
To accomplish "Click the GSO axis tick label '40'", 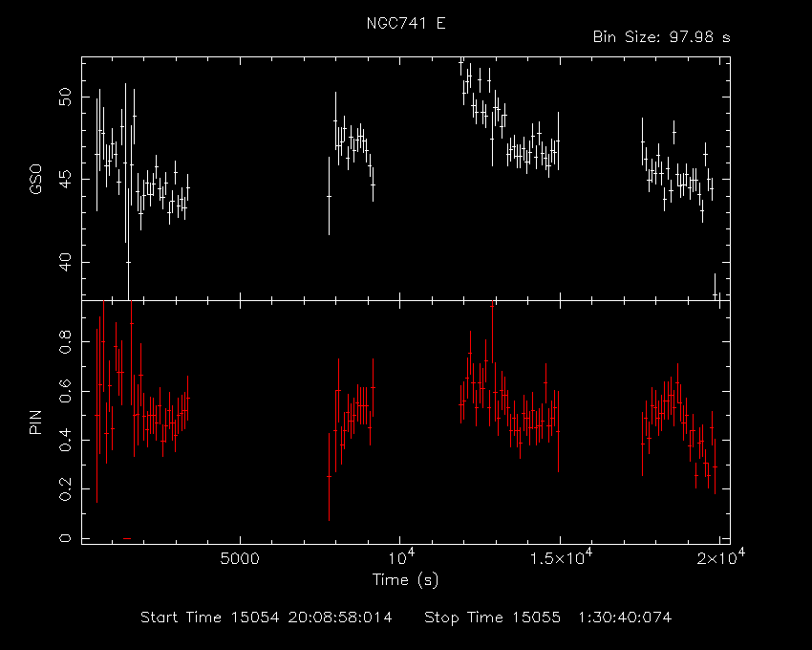I will (65, 262).
